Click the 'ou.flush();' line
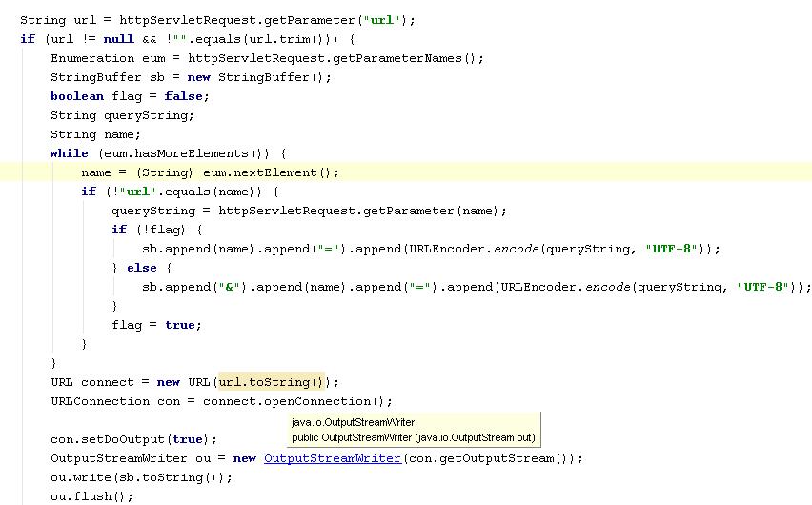The height and width of the screenshot is (505, 812). point(91,496)
